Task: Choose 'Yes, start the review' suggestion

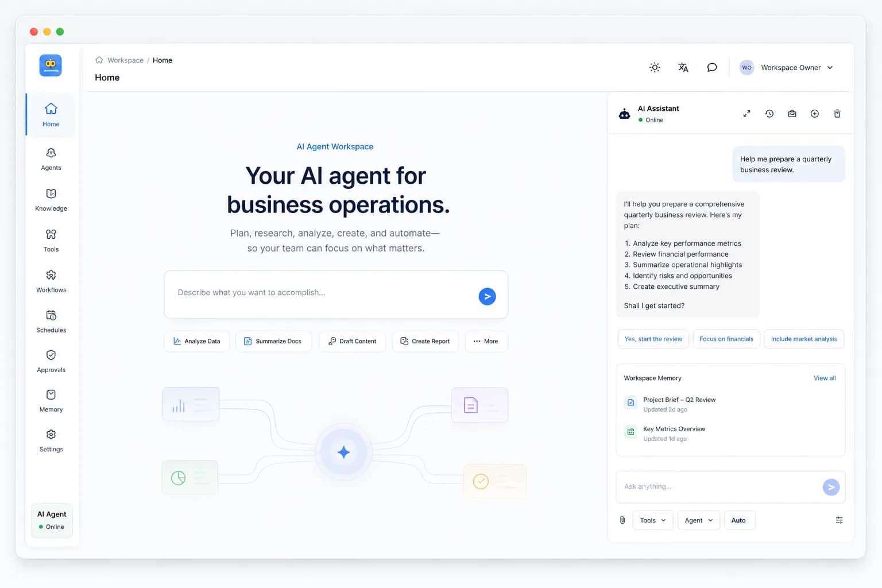Action: tap(653, 339)
